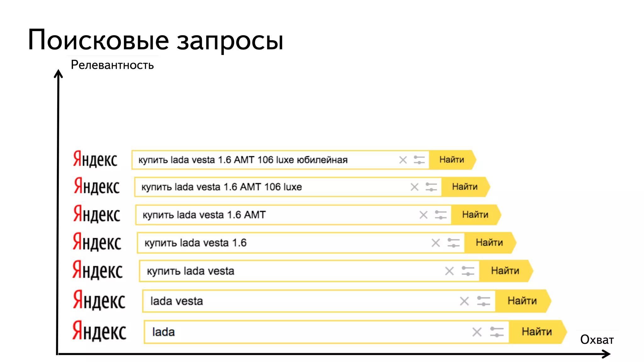
Task: Click the Яндекс logo beside the '106 luxe' query
Action: click(x=97, y=186)
